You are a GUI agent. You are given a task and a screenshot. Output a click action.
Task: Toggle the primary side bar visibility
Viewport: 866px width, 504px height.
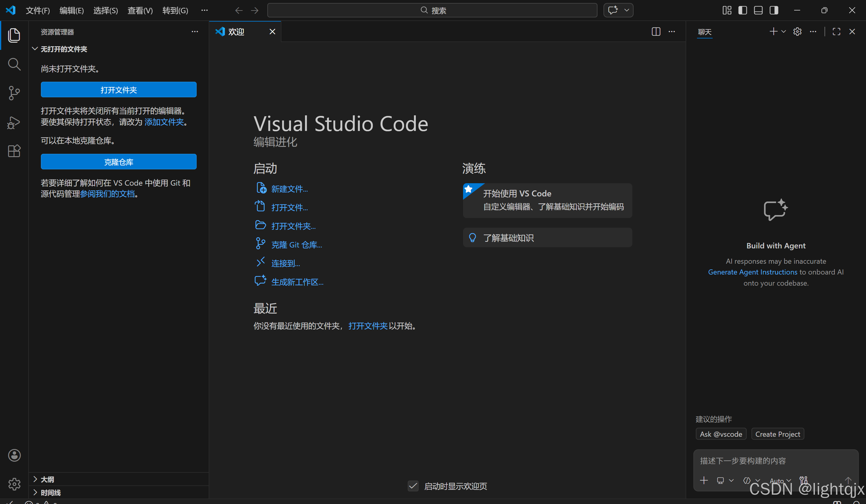pos(743,10)
